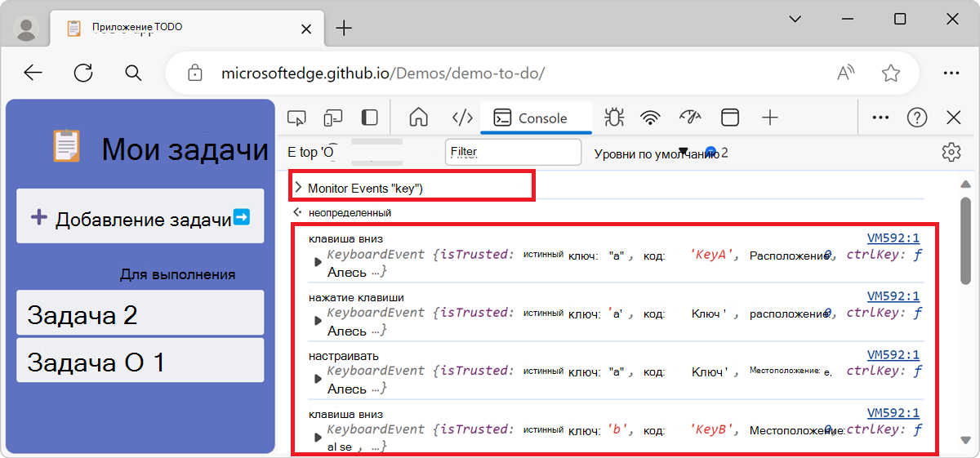
Task: Click the Мои задачи clipboard icon
Action: click(67, 147)
